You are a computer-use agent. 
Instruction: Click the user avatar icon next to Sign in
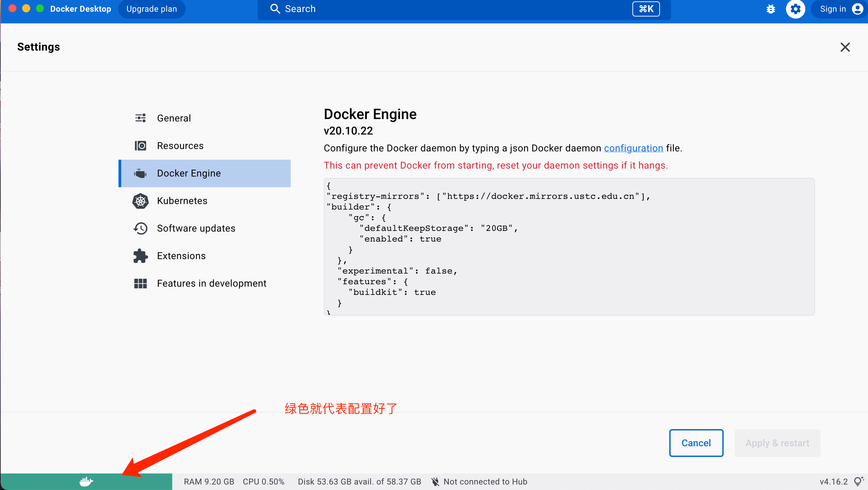click(x=857, y=9)
